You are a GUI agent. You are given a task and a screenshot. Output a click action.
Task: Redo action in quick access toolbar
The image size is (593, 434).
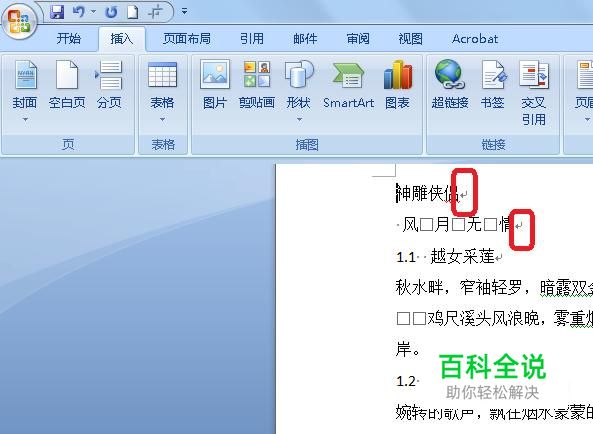click(x=111, y=12)
